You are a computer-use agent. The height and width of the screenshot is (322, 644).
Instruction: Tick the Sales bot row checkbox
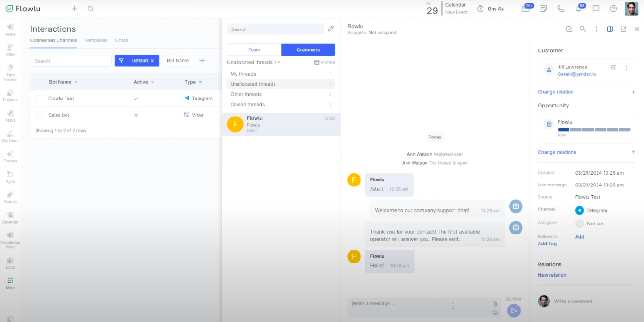pos(39,115)
